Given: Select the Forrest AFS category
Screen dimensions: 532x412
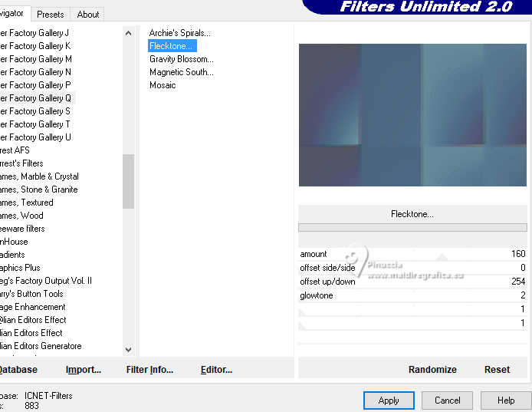Looking at the screenshot, I should pyautogui.click(x=15, y=150).
